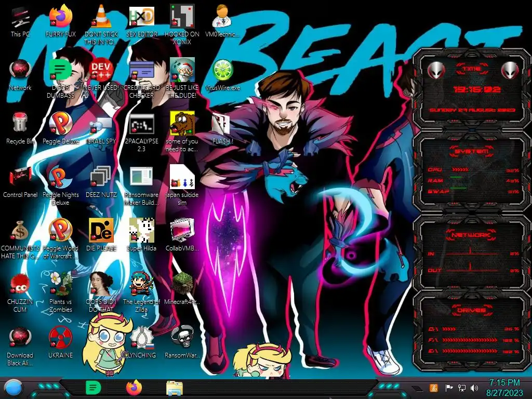Image resolution: width=532 pixels, height=399 pixels.
Task: Click the F:\ drive usage bar in Drives widget
Action: point(470,340)
